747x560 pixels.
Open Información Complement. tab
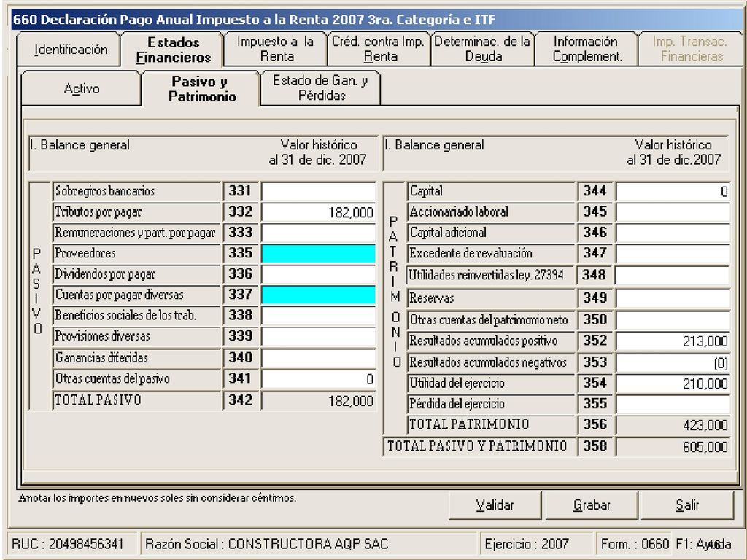click(x=587, y=49)
